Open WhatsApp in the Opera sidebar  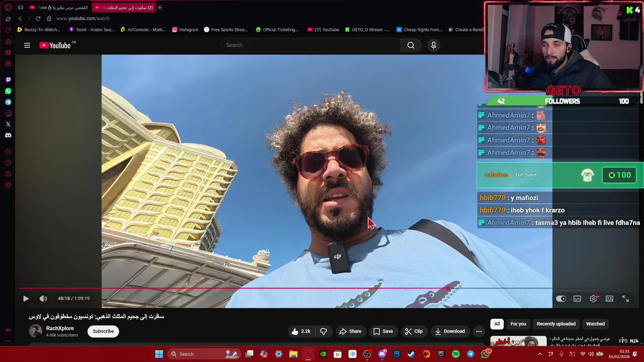tap(8, 91)
